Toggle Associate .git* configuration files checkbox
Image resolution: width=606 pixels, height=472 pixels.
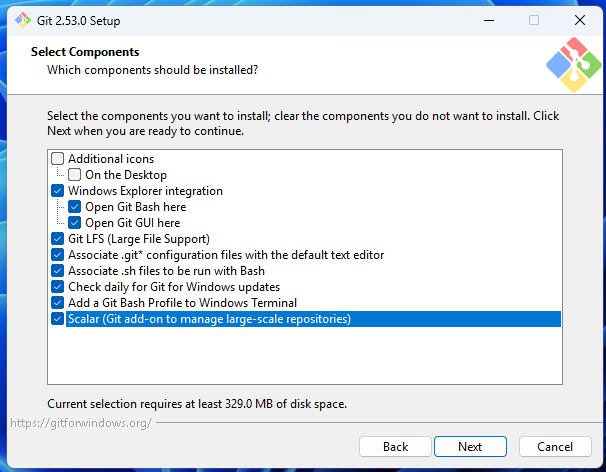(x=57, y=255)
